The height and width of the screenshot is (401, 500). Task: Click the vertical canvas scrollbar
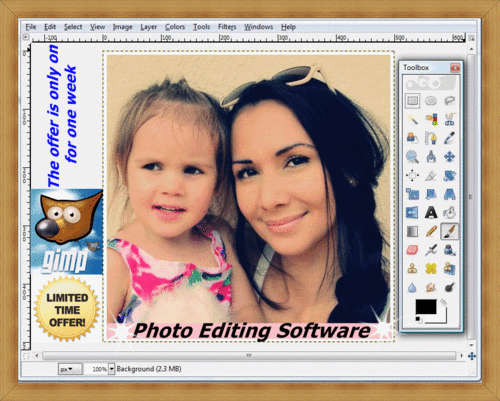click(x=471, y=197)
